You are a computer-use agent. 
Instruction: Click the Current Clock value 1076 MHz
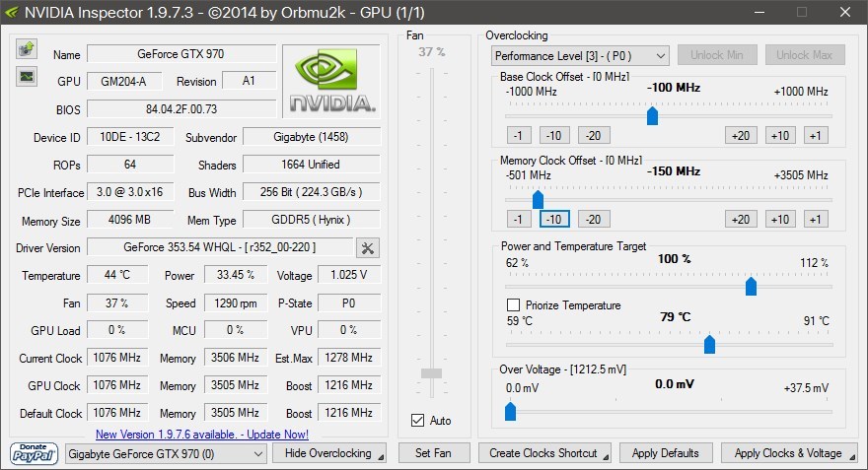117,358
